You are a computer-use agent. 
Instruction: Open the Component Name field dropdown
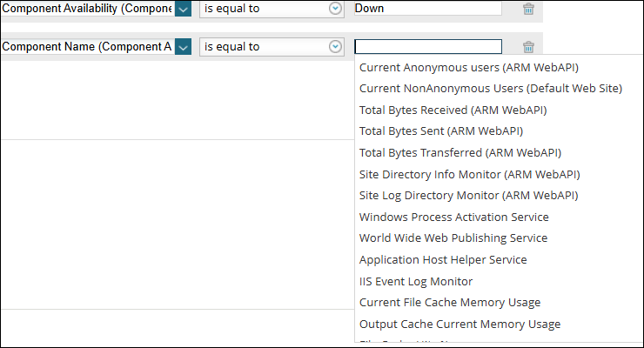tap(183, 47)
